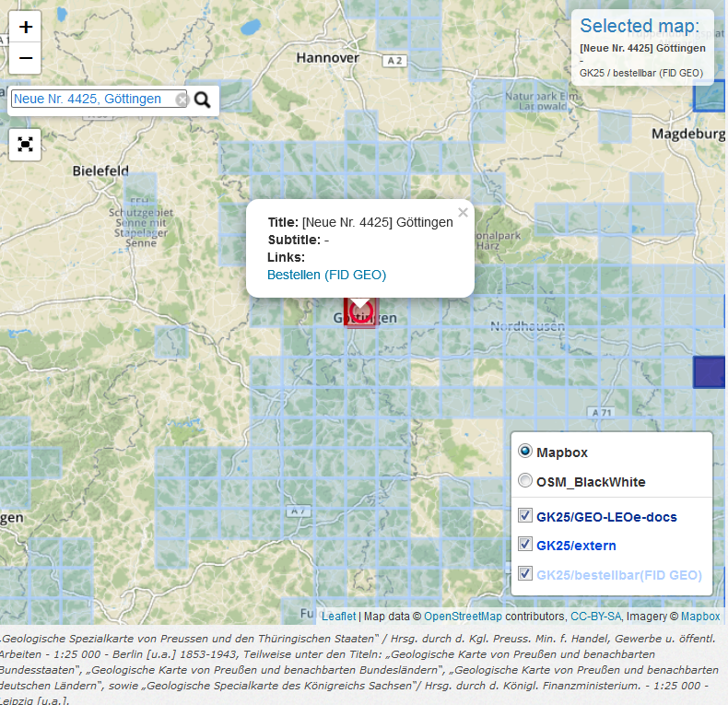Open the Mapbox imagery link

(700, 616)
